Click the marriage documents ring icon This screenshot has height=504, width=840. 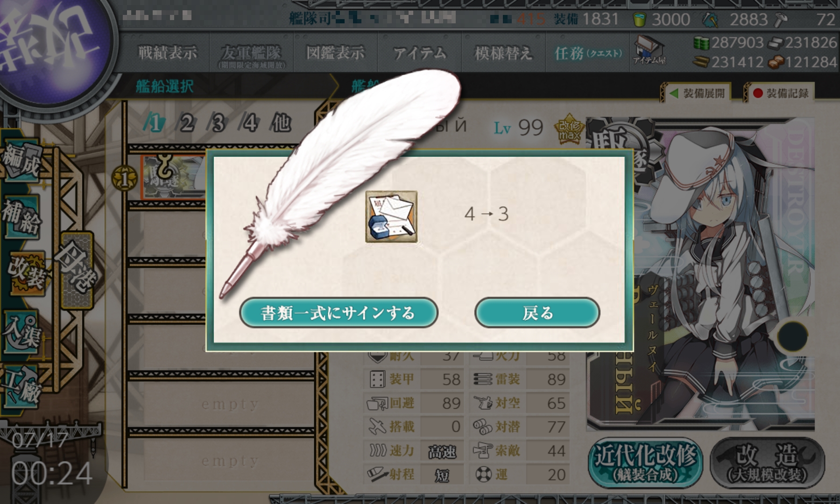[391, 217]
